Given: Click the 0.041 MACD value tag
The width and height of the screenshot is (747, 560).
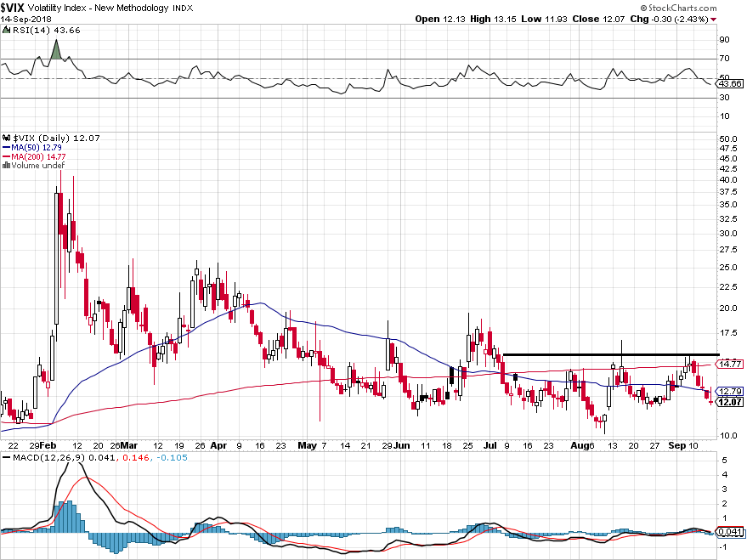Looking at the screenshot, I should tap(730, 532).
